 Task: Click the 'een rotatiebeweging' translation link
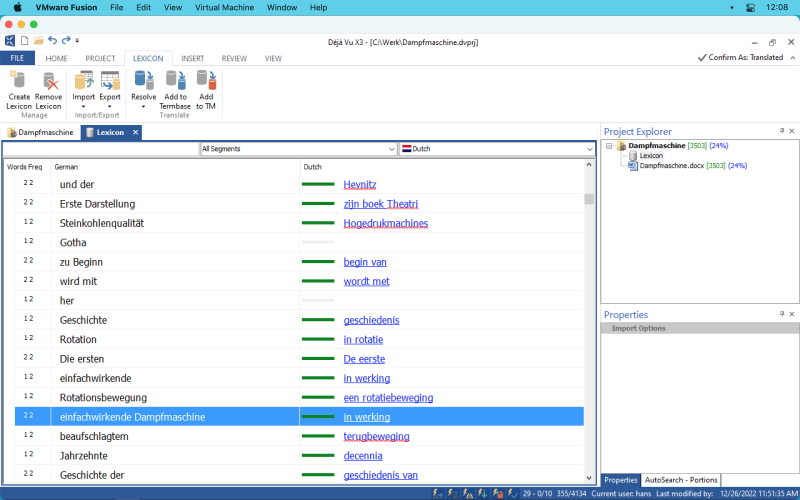pos(388,398)
